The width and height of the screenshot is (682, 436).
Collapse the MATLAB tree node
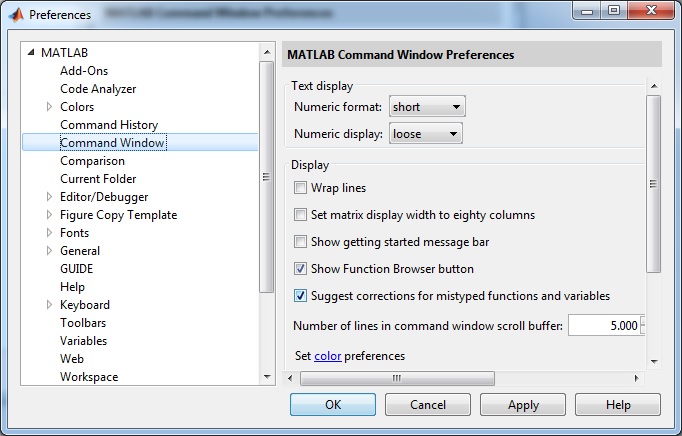[31, 53]
